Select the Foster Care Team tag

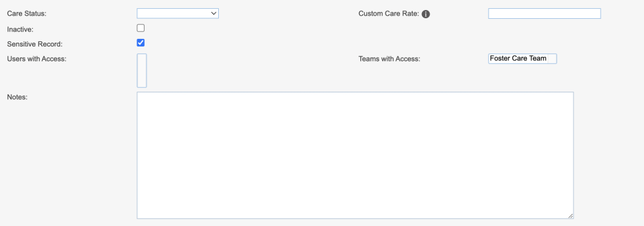point(518,58)
